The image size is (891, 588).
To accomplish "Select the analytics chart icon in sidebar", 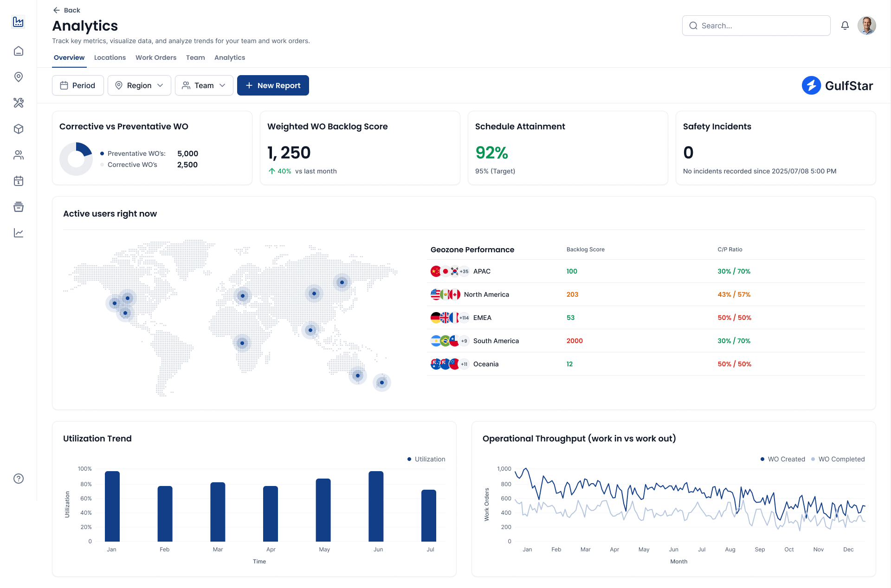I will [x=19, y=233].
